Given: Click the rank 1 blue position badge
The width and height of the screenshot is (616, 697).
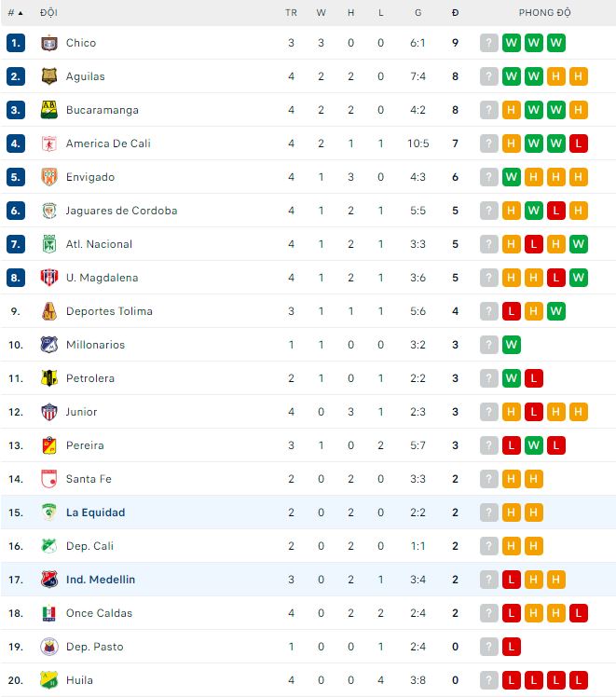Looking at the screenshot, I should click(15, 43).
